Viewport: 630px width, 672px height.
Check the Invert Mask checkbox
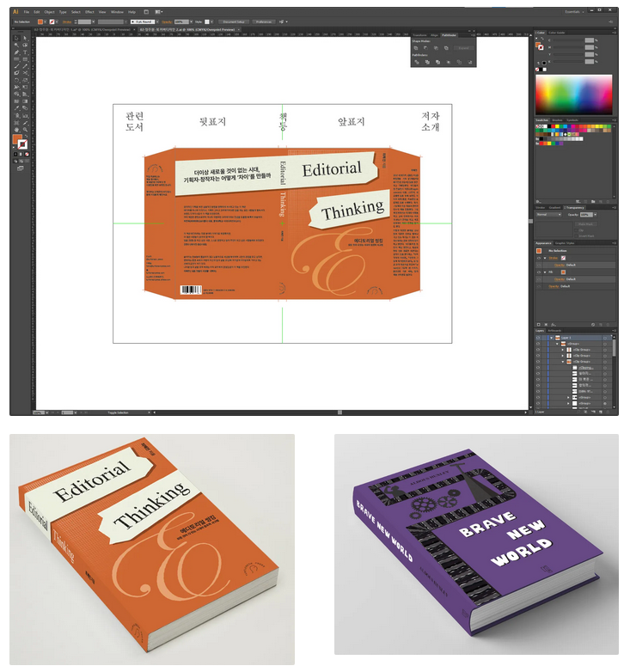coord(577,235)
